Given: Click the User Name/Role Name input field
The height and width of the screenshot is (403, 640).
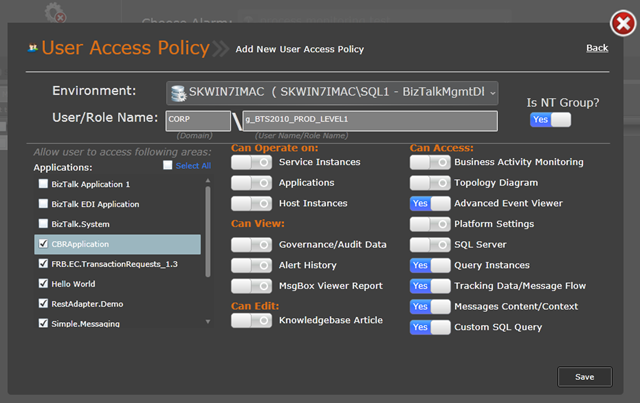Looking at the screenshot, I should point(370,121).
